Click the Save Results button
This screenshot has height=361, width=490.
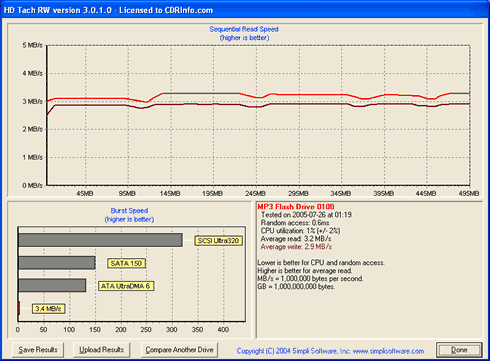click(x=38, y=350)
